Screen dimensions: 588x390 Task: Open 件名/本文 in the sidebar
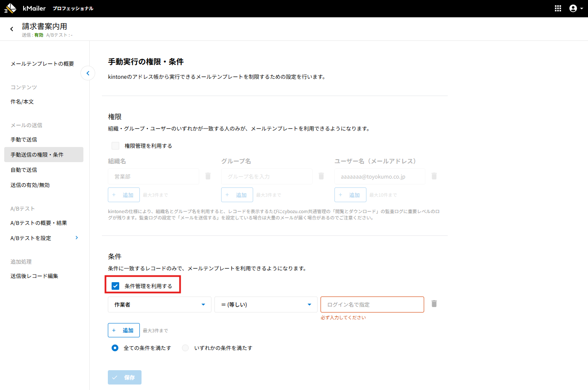pyautogui.click(x=22, y=102)
